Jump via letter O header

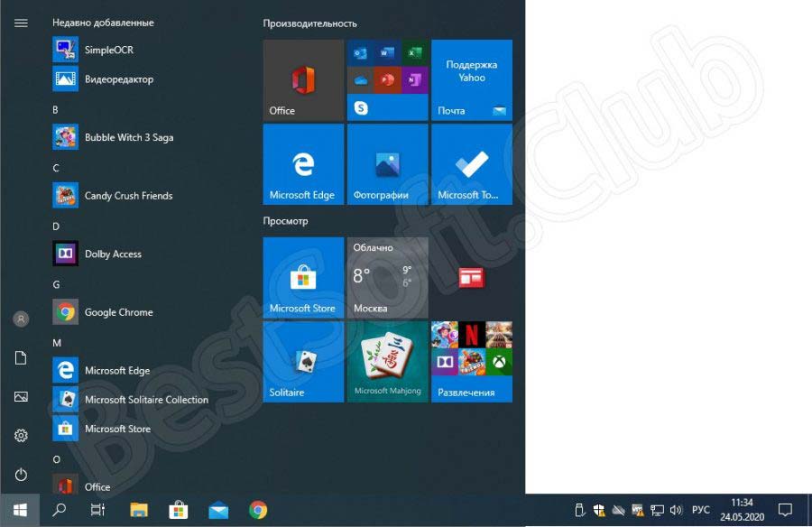coord(57,459)
